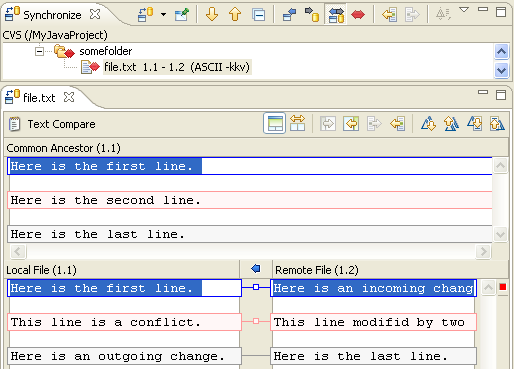The image size is (514, 369).
Task: Select somefolder in the tree
Action: coord(105,51)
